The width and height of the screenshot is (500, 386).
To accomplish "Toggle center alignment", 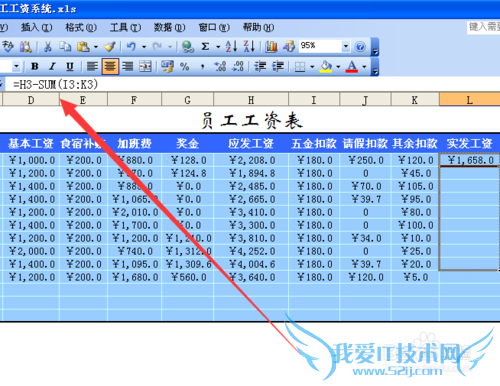I will point(110,67).
